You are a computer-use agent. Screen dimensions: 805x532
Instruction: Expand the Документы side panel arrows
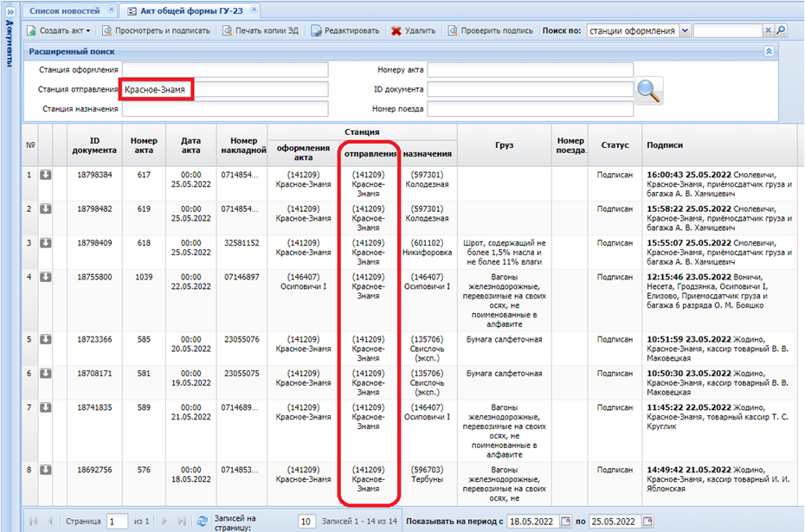(x=10, y=11)
